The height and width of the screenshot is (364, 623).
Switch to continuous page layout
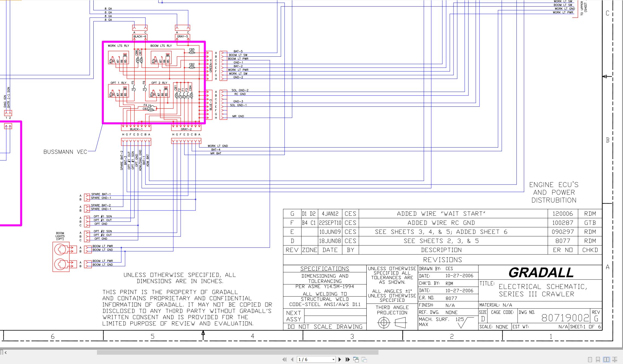598,360
